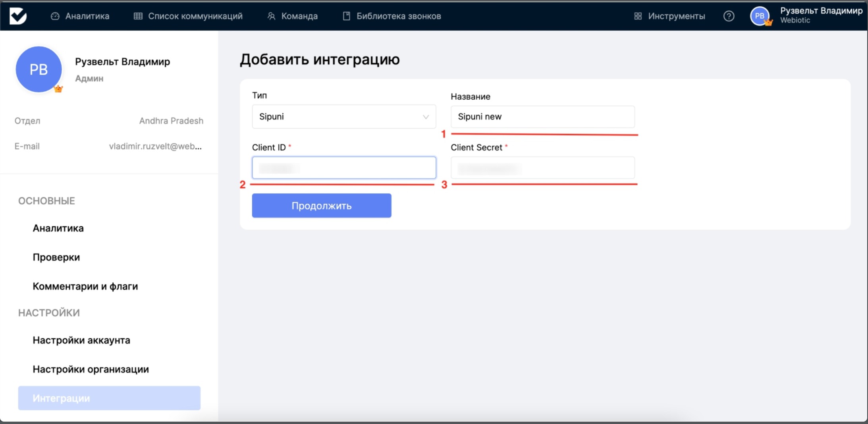Screen dimensions: 868x424
Task: Open Библиотека звонков from top navigation
Action: pos(398,16)
